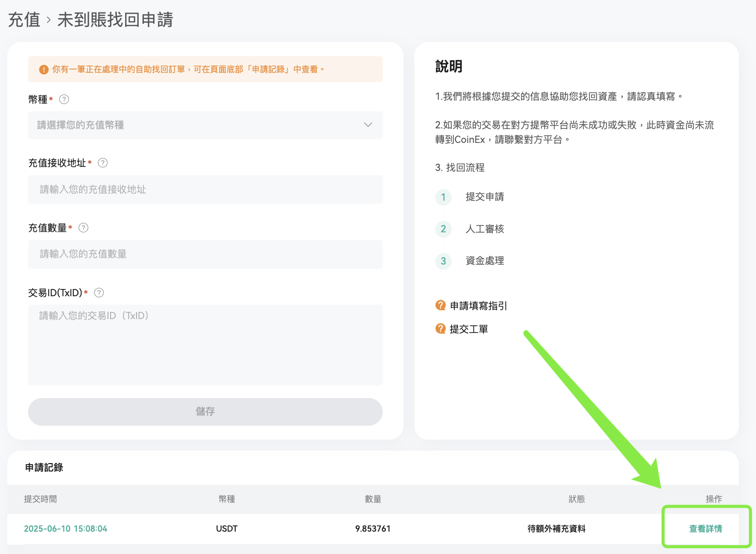
Task: Click the 請輸入您的充值數量 amount field
Action: pos(205,254)
